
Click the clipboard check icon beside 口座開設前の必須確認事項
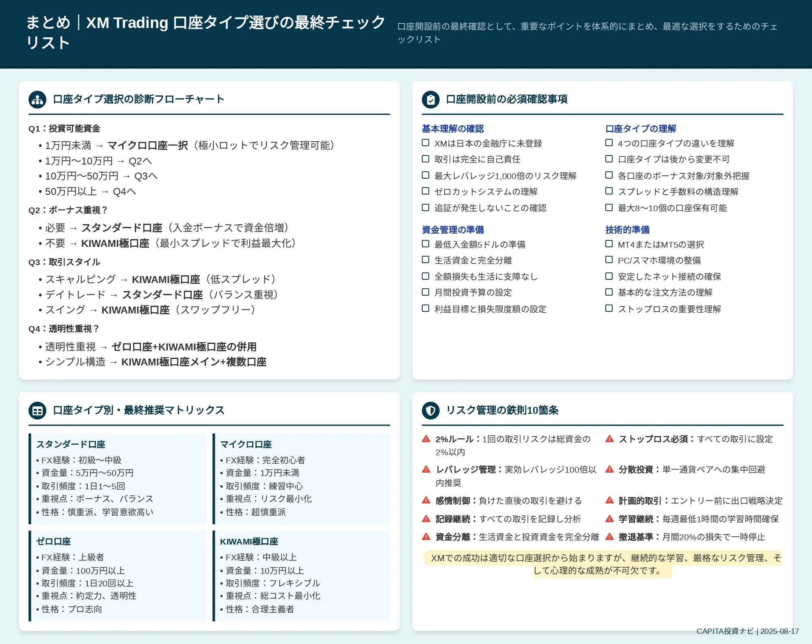pos(430,99)
